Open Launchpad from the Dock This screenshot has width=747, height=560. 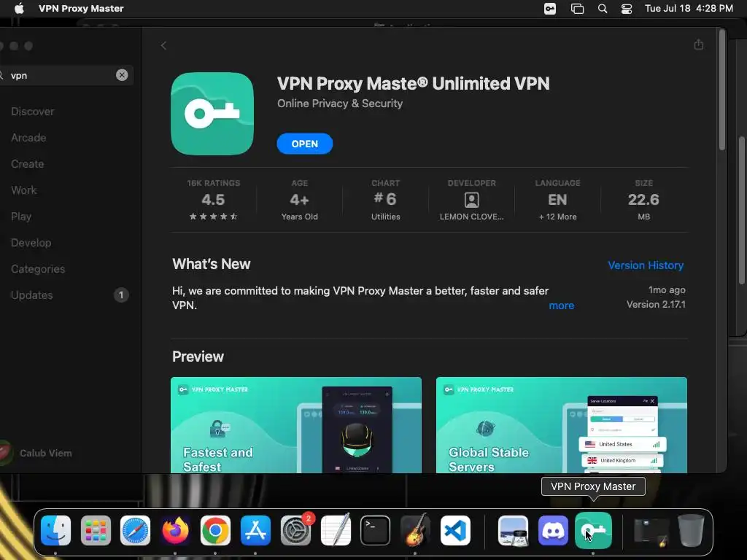pos(96,530)
